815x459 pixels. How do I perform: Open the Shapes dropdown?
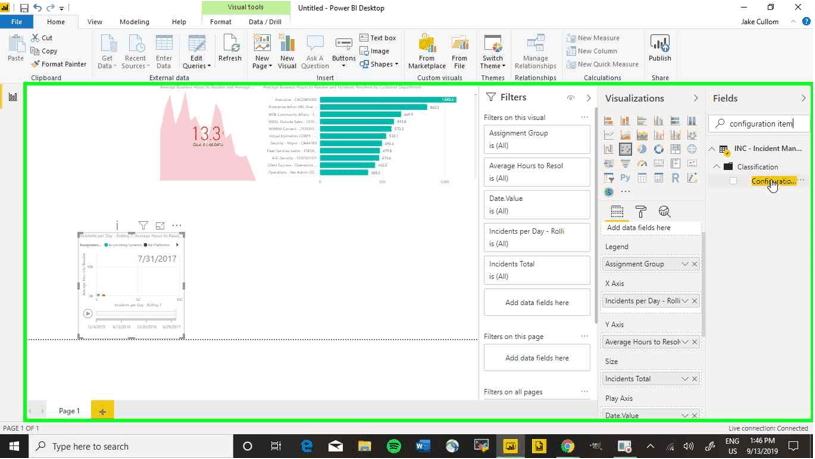coord(379,64)
